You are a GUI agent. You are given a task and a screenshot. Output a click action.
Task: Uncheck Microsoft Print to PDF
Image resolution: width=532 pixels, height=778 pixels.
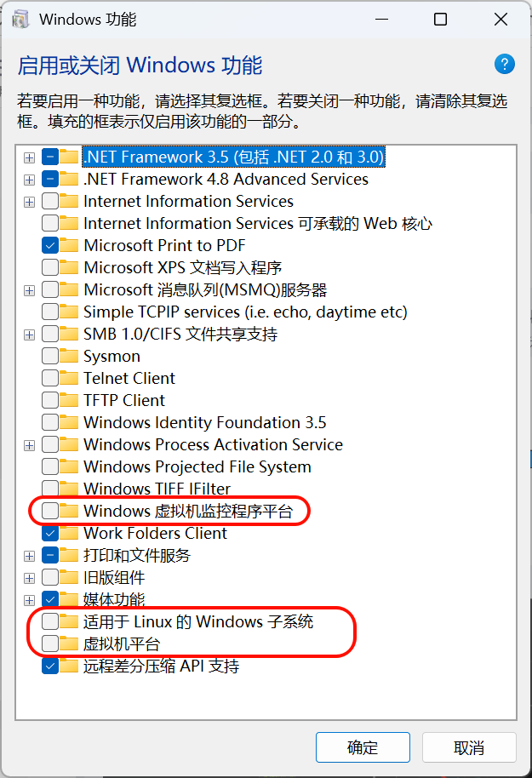[50, 245]
